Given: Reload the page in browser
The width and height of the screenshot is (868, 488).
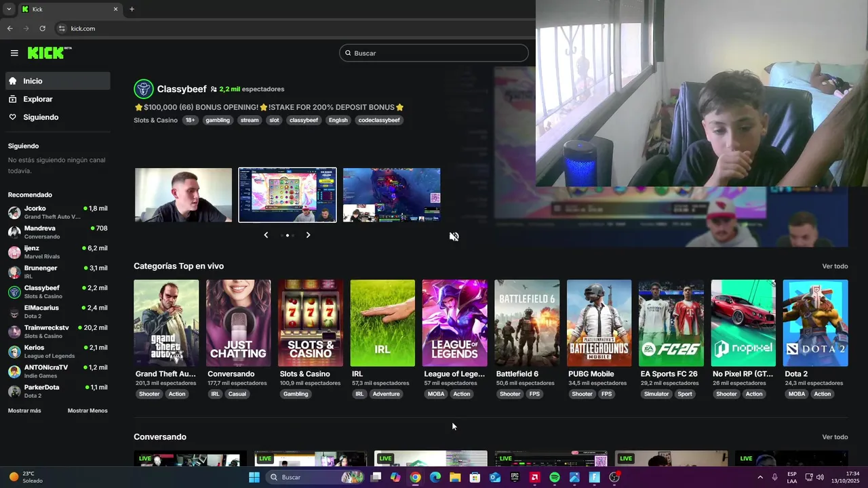Looking at the screenshot, I should (x=42, y=28).
